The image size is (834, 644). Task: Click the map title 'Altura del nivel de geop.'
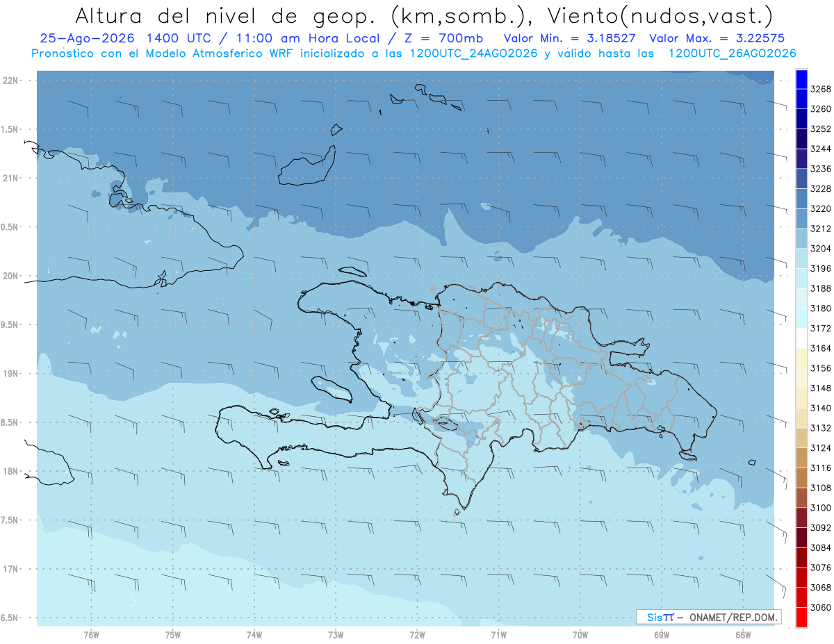(x=225, y=15)
